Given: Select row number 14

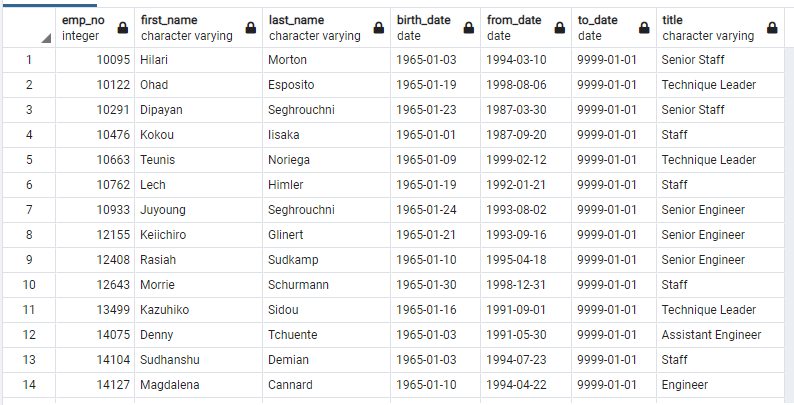Looking at the screenshot, I should coord(29,385).
